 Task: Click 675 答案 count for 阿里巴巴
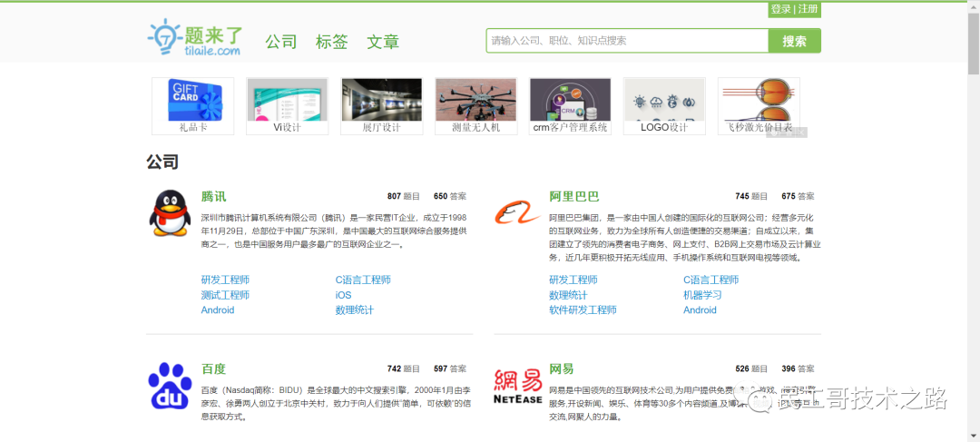coord(799,196)
